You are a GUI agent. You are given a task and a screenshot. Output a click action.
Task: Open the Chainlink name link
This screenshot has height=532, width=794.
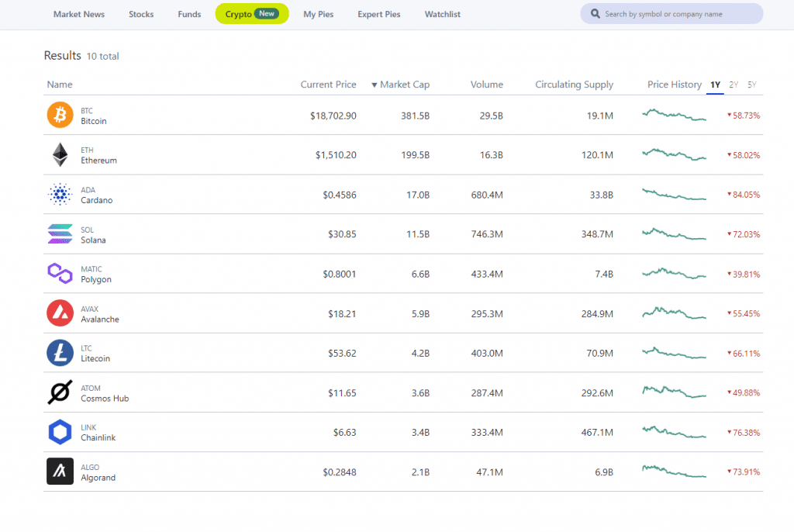click(x=98, y=437)
